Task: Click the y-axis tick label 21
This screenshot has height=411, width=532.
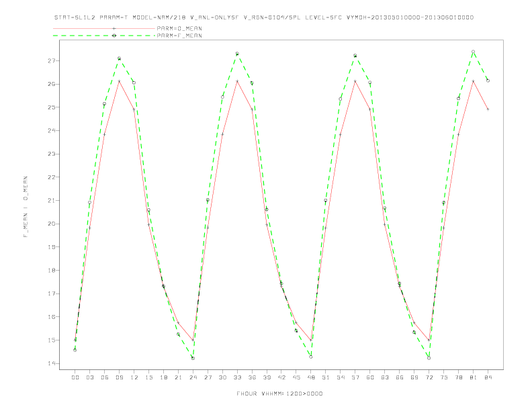Action: 52,200
